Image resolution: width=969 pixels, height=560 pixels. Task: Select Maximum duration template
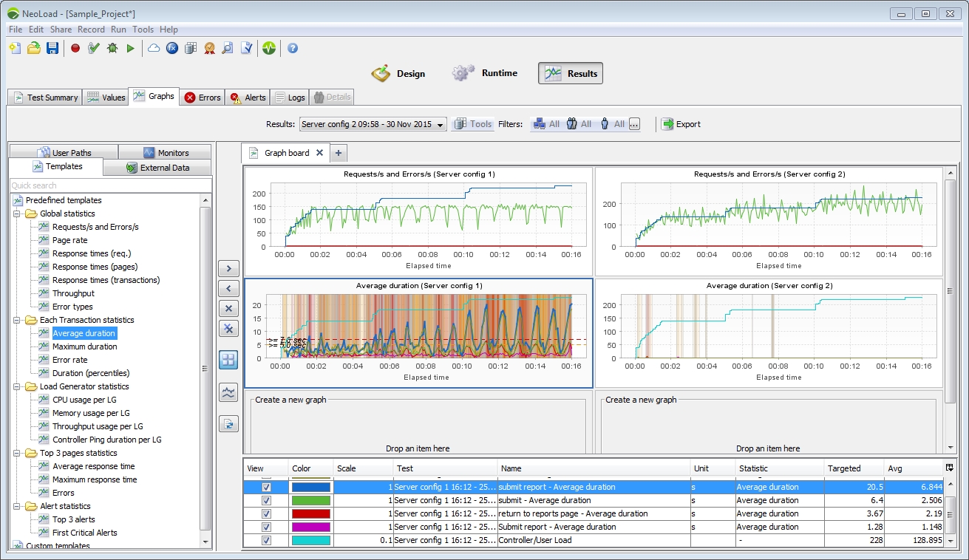pyautogui.click(x=84, y=346)
